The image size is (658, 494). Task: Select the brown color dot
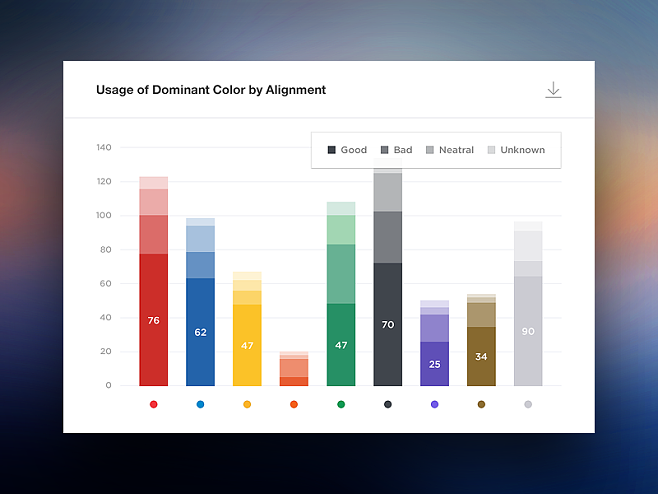(x=481, y=404)
